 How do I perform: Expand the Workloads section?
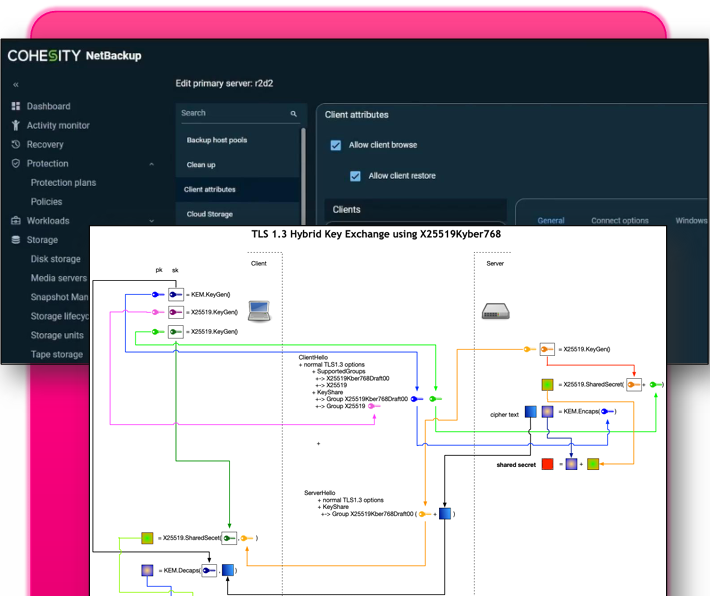152,221
